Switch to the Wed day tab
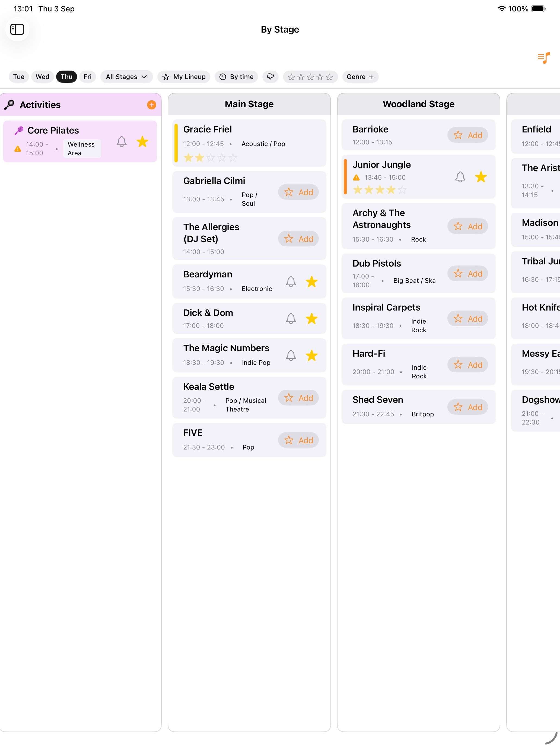Screen dimensions: 560x747 click(43, 77)
